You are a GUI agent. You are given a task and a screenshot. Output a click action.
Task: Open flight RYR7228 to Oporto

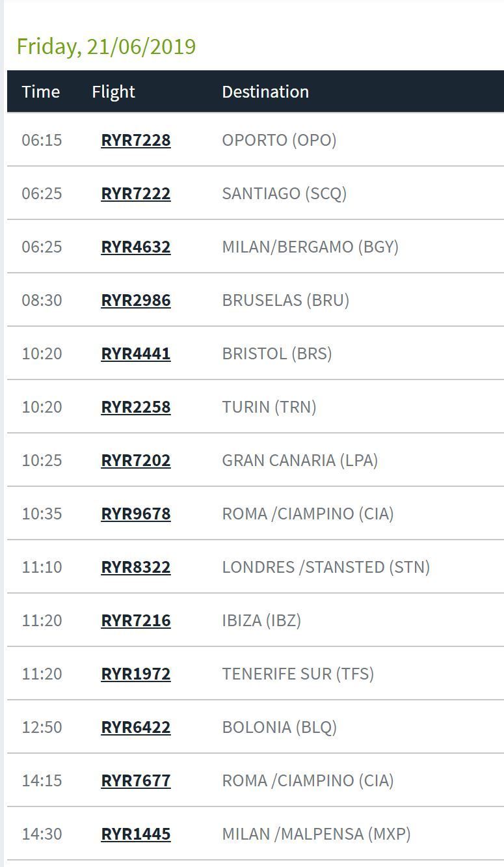point(136,140)
